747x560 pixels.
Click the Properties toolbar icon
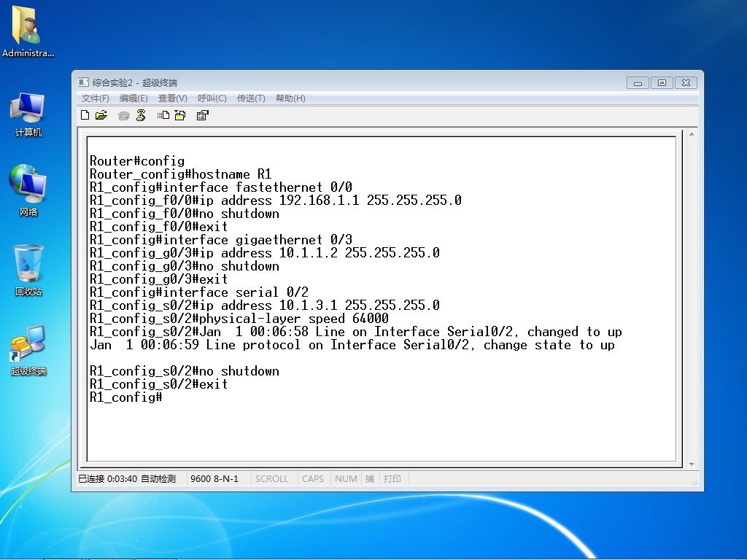coord(203,114)
